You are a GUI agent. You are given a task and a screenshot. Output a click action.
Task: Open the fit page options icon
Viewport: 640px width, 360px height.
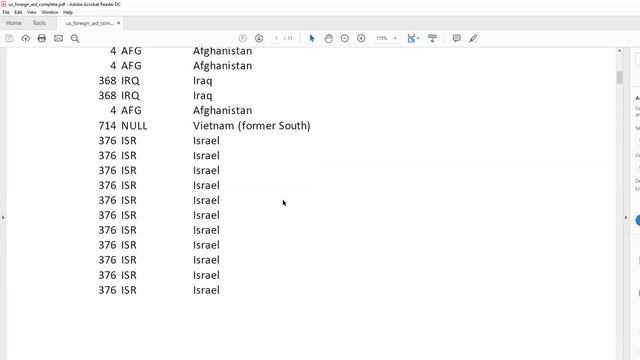pos(413,38)
